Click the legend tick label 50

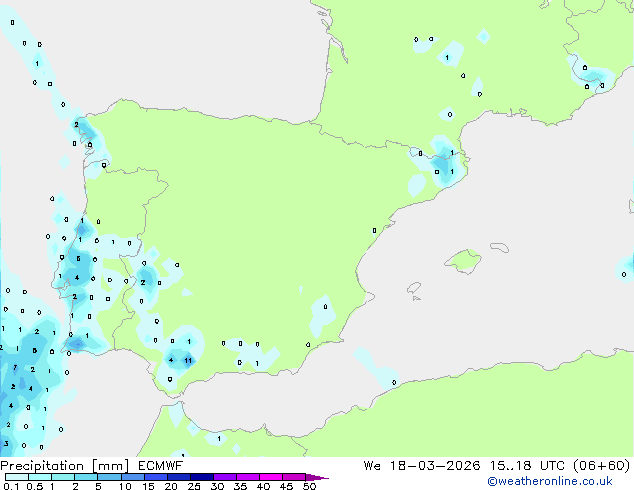pos(310,486)
